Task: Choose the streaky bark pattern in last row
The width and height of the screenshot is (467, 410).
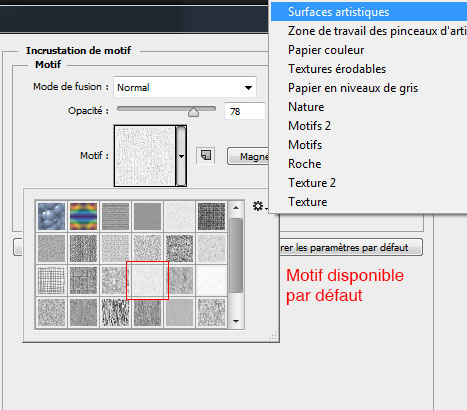Action: [x=115, y=313]
